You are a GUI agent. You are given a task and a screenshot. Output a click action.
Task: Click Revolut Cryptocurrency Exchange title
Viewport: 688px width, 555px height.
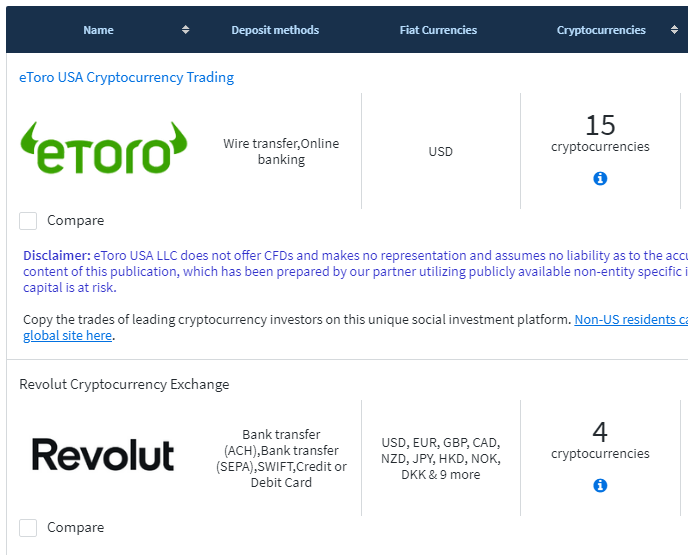point(124,384)
